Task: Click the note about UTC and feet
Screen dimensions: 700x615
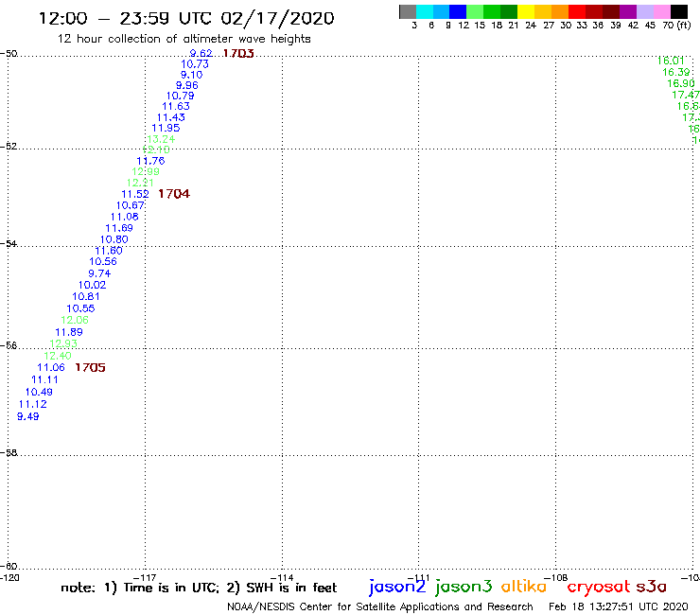Action: pos(199,588)
